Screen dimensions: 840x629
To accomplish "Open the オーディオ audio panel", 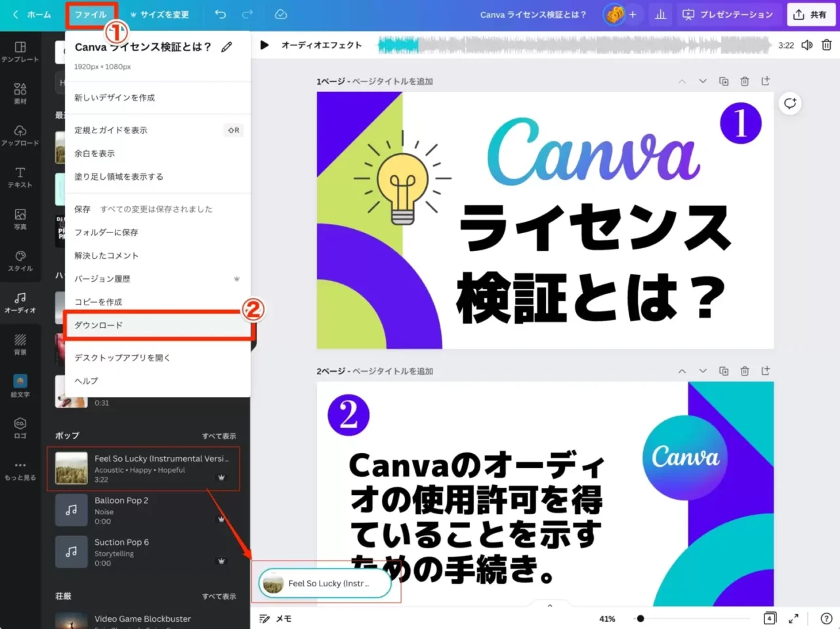I will coord(20,303).
